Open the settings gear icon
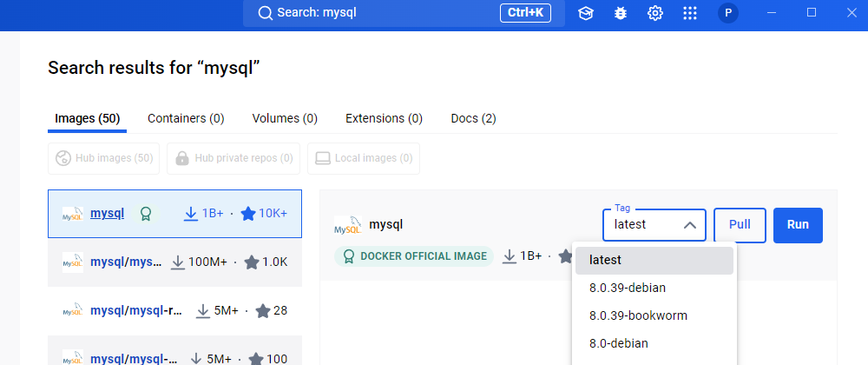Viewport: 868px width, 365px height. (x=655, y=13)
